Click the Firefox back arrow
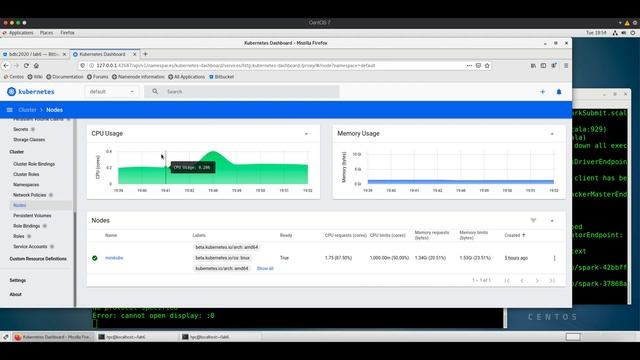640x360 pixels. click(6, 65)
